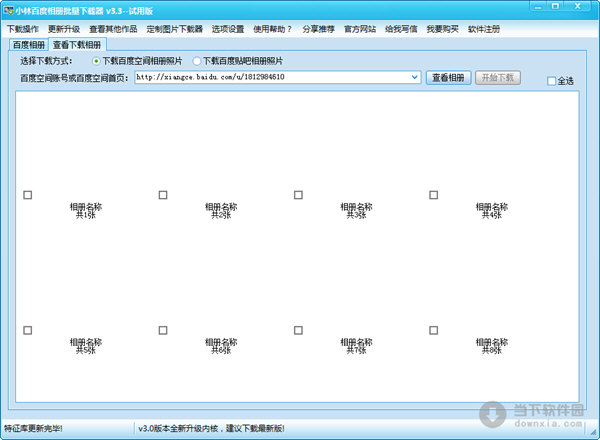
Task: Open the 查看其他作品 menu
Action: (113, 29)
